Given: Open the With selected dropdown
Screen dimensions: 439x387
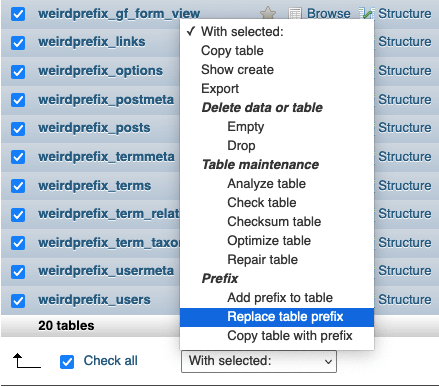Looking at the screenshot, I should (259, 361).
